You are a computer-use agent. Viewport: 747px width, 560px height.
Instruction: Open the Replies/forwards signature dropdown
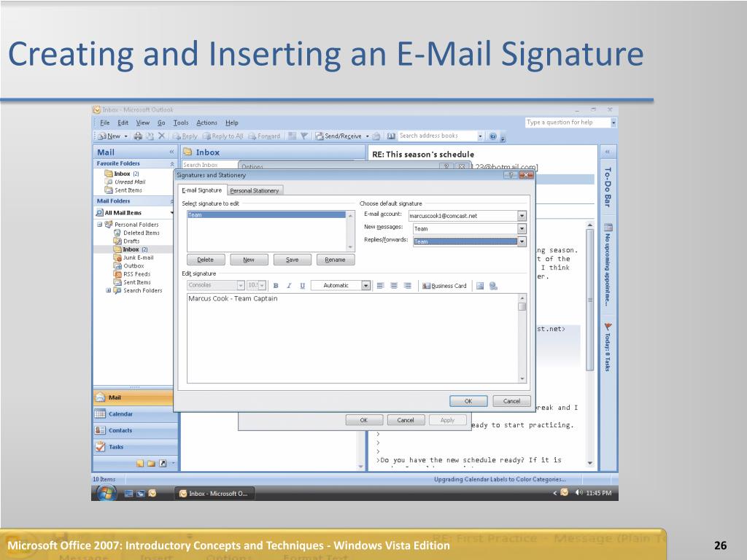(x=522, y=241)
